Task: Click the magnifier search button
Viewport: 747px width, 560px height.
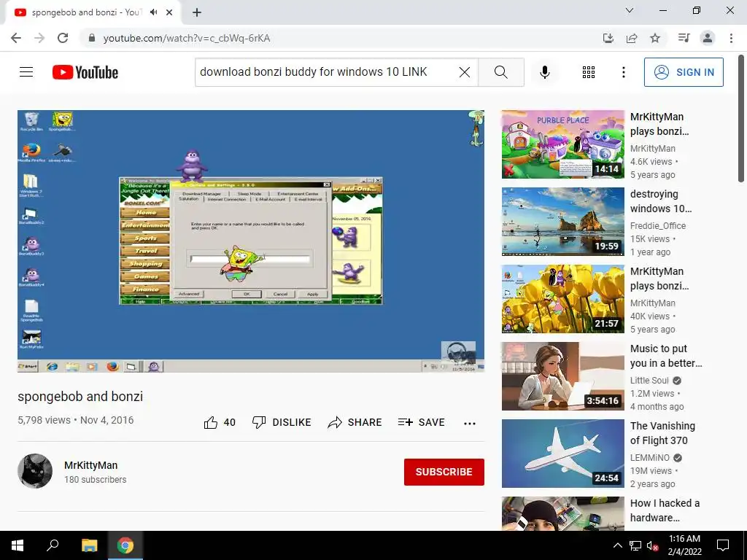Action: [500, 72]
